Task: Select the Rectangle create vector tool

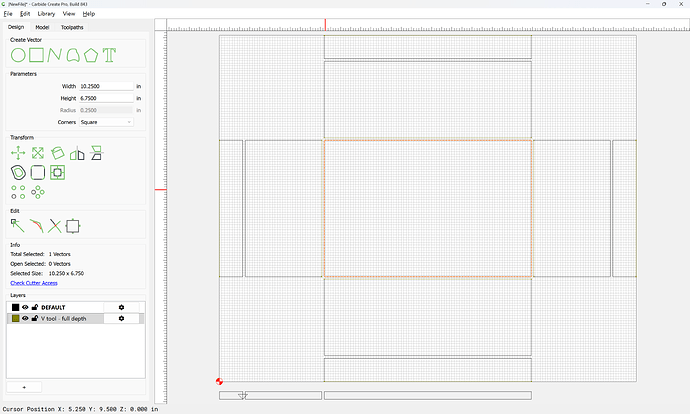Action: [x=37, y=55]
